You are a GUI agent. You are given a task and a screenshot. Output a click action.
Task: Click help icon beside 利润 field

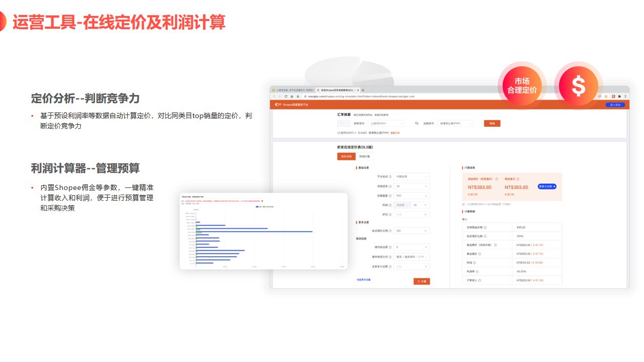(390, 205)
